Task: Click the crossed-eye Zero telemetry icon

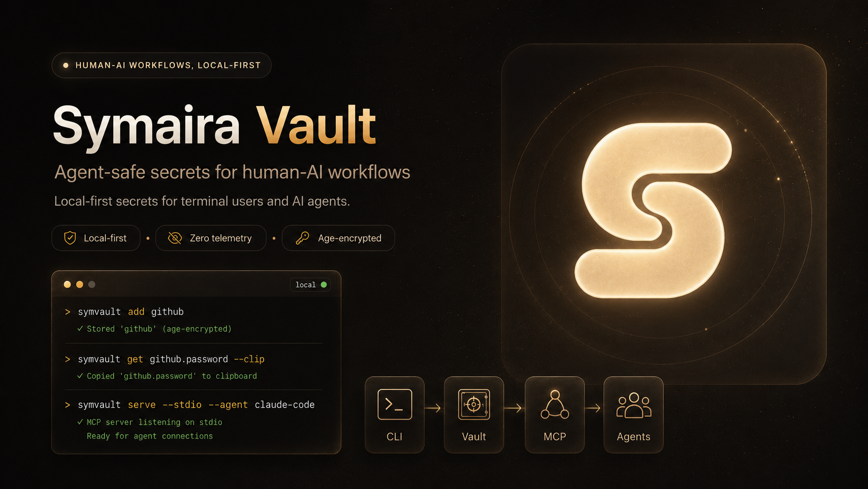Action: click(x=175, y=238)
